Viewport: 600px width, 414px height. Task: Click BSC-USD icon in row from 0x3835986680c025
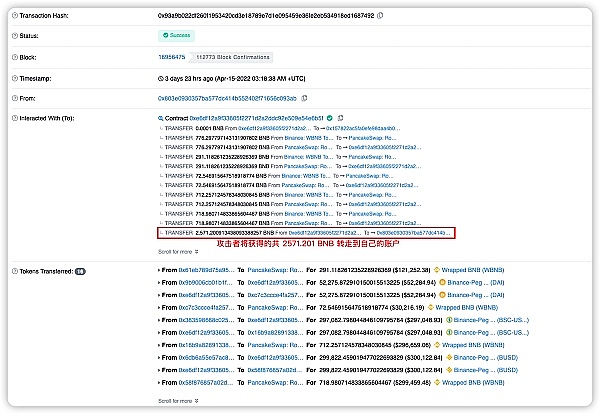449,320
